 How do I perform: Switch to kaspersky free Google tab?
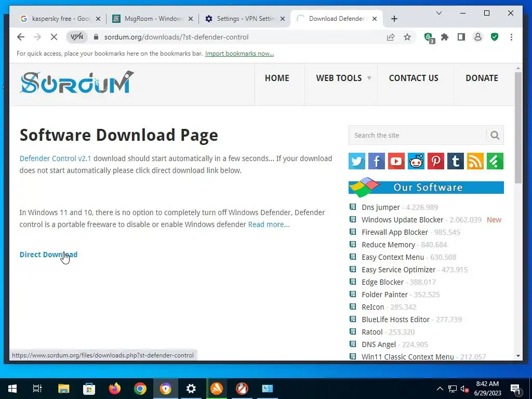pos(60,19)
